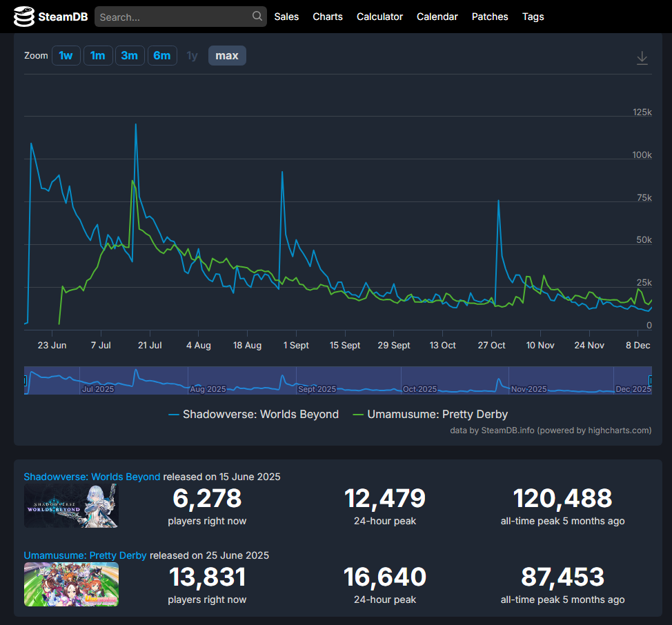Select the max zoom button

pos(227,56)
